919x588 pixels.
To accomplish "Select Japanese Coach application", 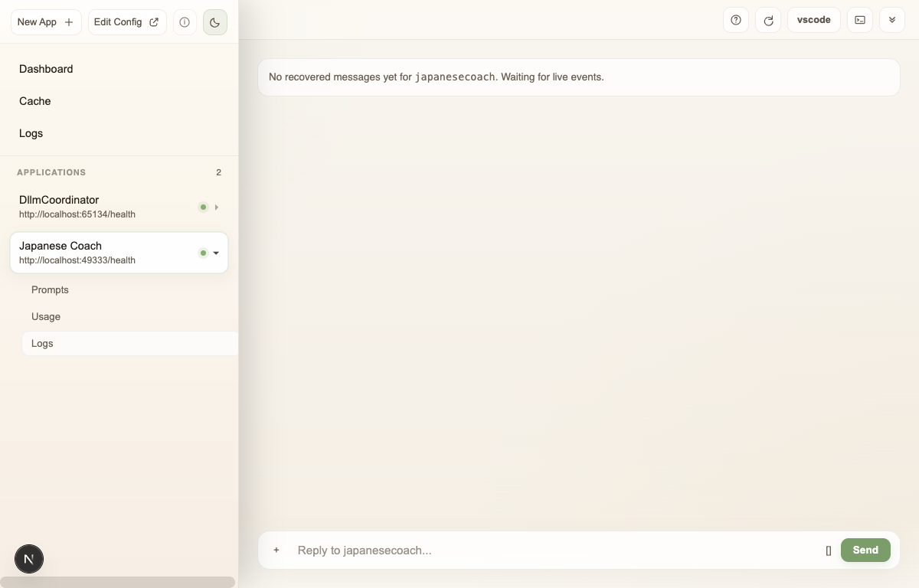I will (x=119, y=253).
